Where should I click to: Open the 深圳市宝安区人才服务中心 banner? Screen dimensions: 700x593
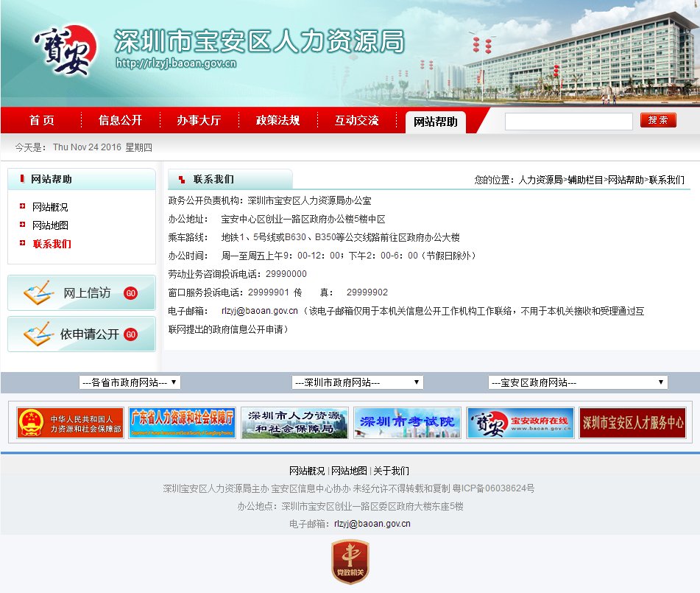[632, 421]
